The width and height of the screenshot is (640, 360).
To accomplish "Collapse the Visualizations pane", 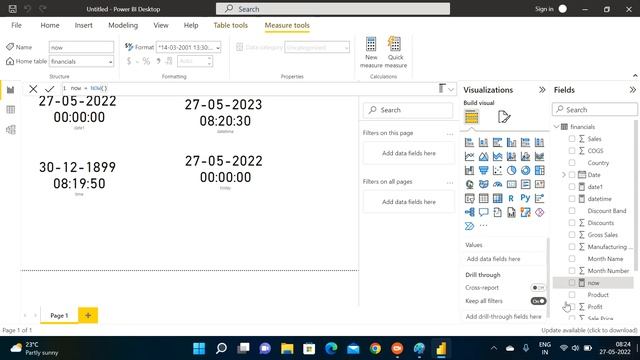I will click(542, 90).
